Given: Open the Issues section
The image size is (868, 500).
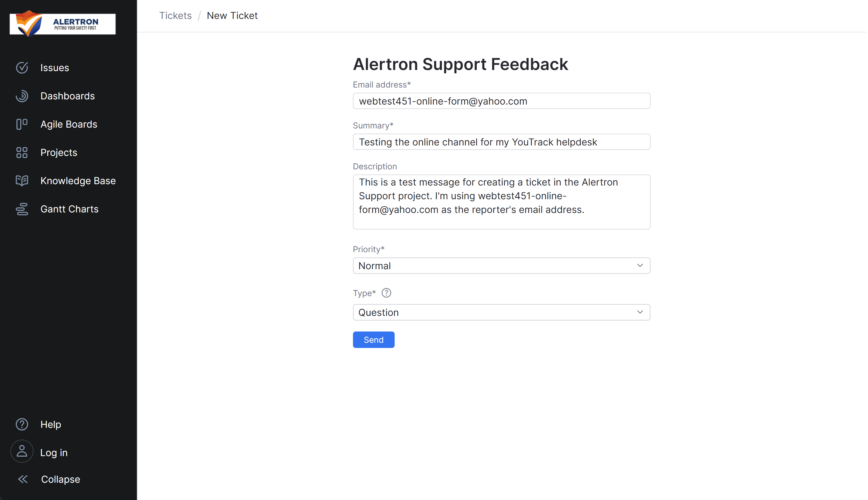Looking at the screenshot, I should tap(55, 68).
